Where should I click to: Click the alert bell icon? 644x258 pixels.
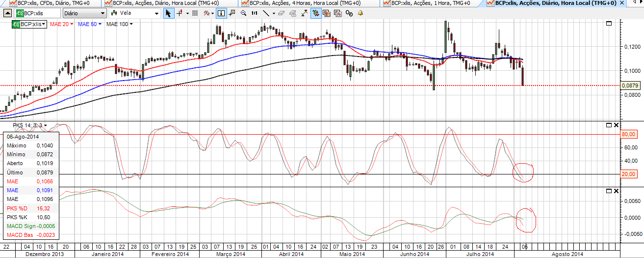361,13
